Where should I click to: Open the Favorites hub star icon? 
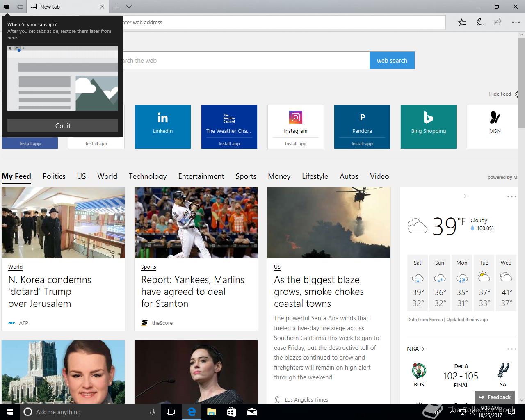(462, 22)
